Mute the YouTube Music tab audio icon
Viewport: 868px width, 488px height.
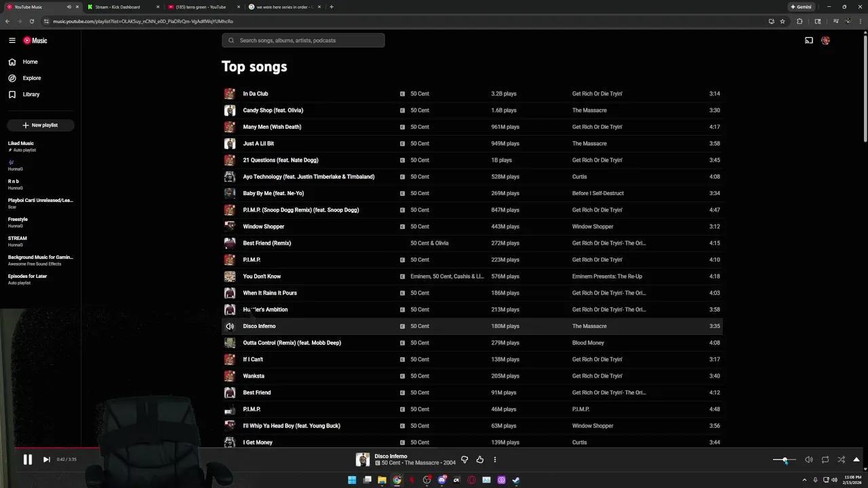tap(68, 7)
